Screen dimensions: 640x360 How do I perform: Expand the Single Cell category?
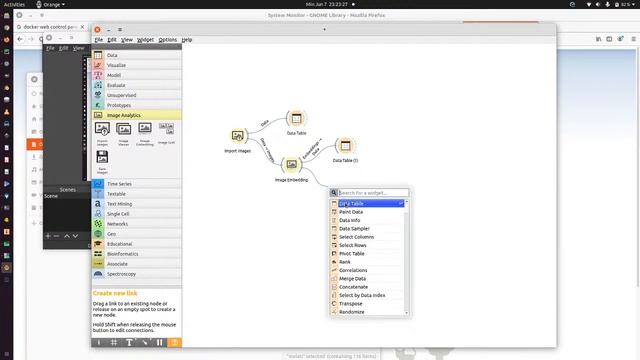tap(137, 214)
